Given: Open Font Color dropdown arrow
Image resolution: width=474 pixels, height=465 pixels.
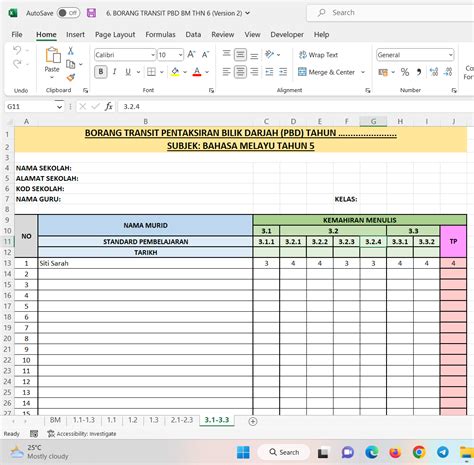Looking at the screenshot, I should pyautogui.click(x=207, y=72).
